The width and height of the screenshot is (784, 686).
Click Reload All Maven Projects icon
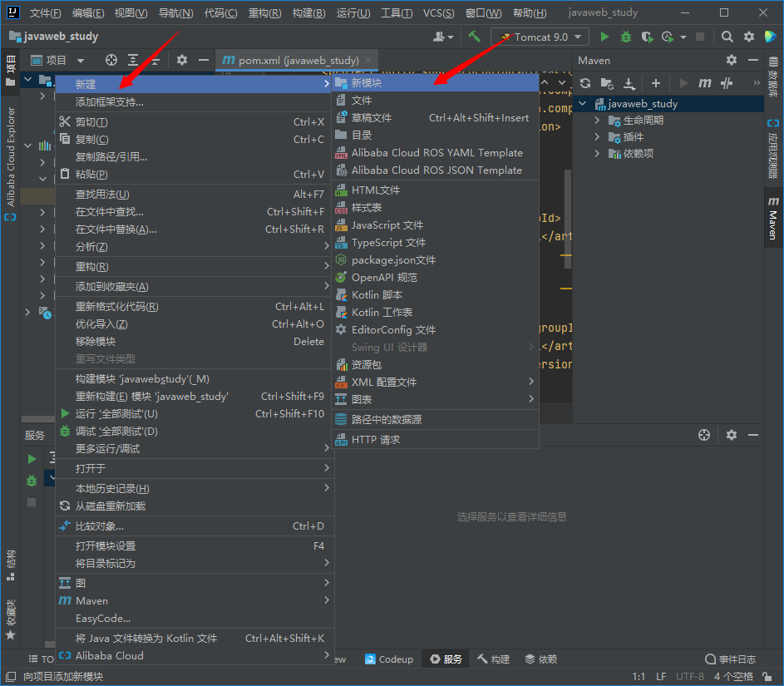click(x=585, y=83)
